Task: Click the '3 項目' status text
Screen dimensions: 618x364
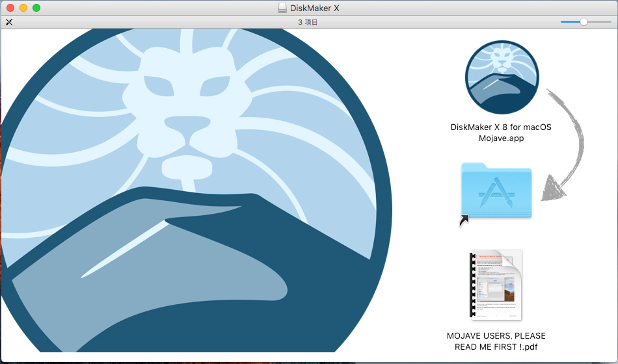Action: [x=308, y=22]
